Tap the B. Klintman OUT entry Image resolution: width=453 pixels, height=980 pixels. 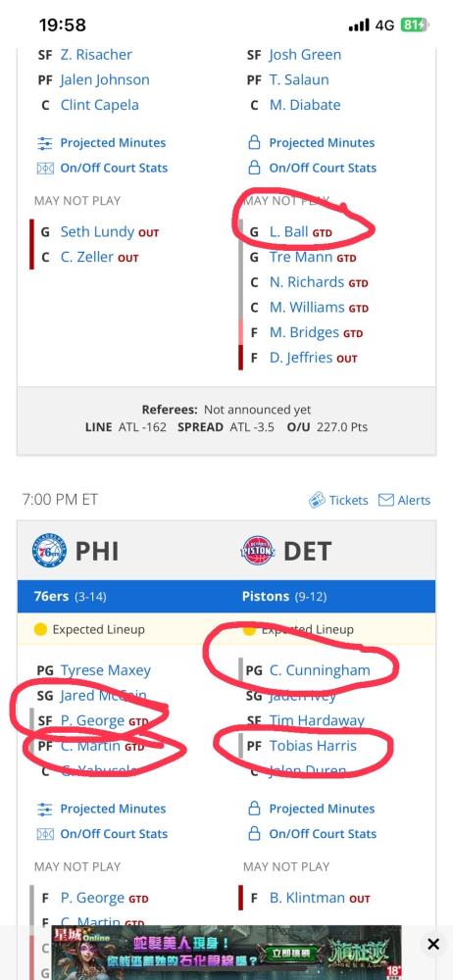[x=320, y=898]
